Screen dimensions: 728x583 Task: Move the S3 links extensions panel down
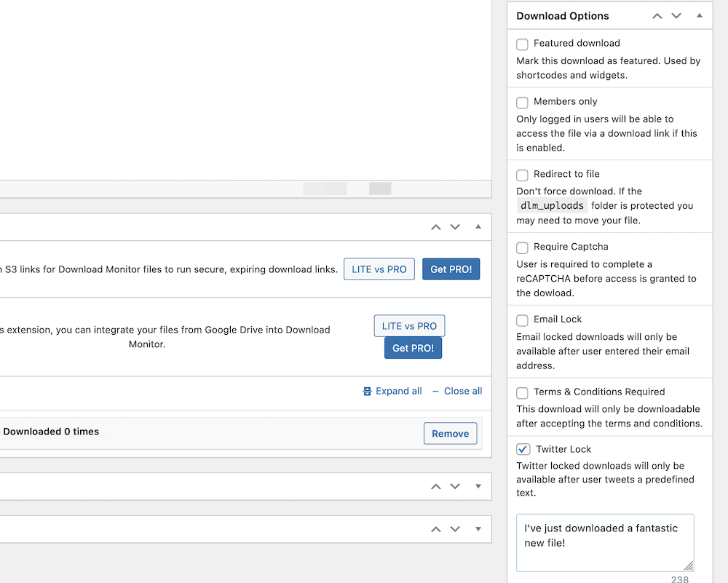click(x=455, y=227)
